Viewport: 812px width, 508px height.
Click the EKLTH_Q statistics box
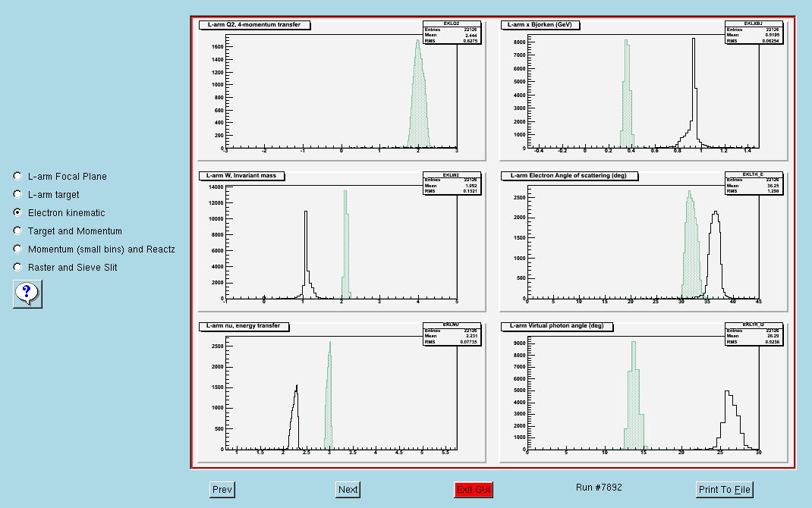coord(754,334)
